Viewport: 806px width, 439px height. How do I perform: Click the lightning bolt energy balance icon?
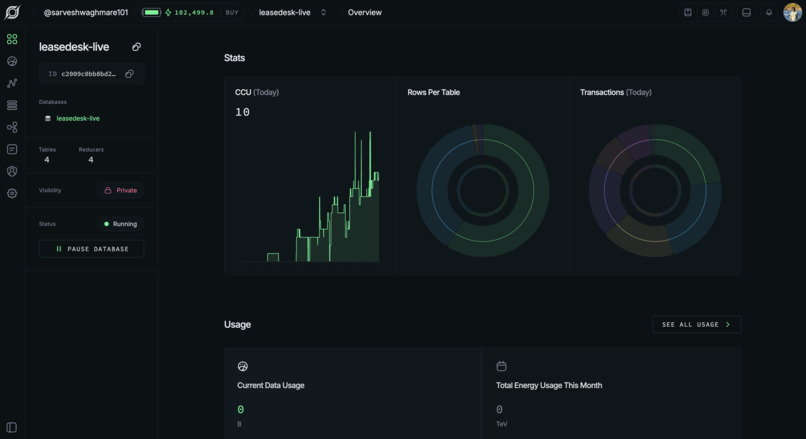(x=168, y=12)
